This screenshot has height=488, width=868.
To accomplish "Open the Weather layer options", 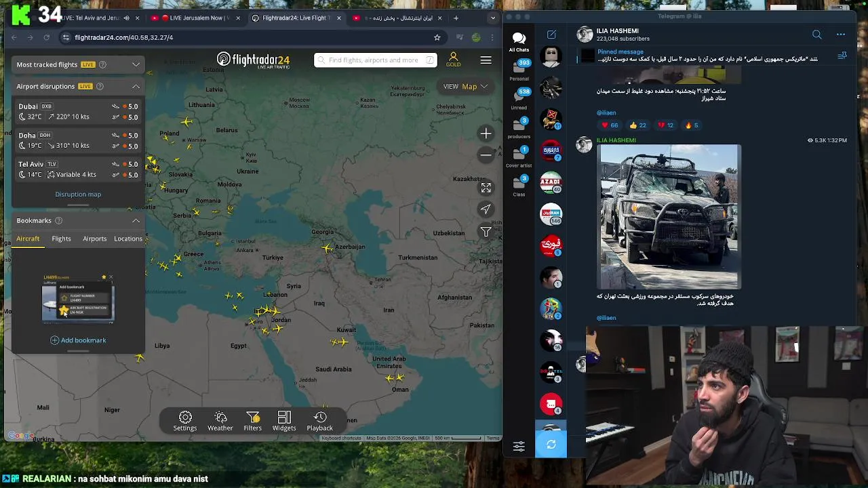I will [x=220, y=421].
